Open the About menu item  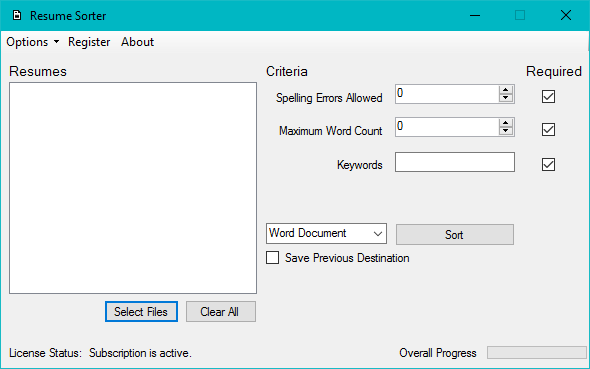(x=137, y=42)
